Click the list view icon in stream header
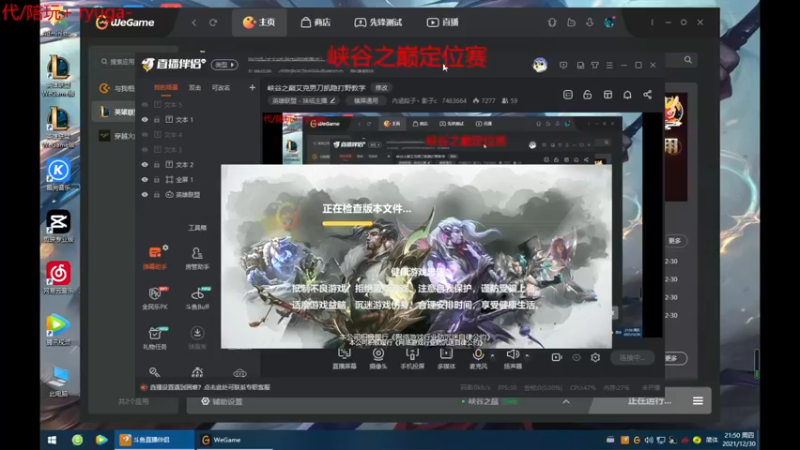800x450 pixels. click(x=568, y=95)
